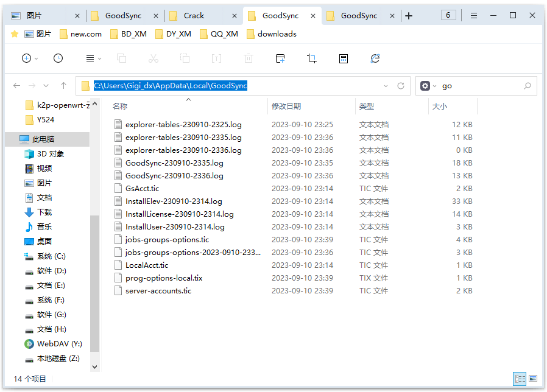
Task: Select 此电脑 in the sidebar
Action: (47, 139)
